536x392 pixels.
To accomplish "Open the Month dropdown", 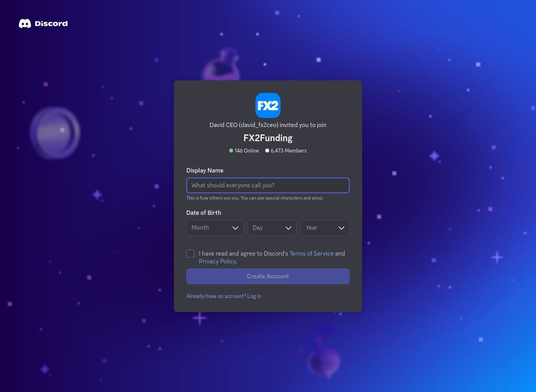I will pos(215,228).
